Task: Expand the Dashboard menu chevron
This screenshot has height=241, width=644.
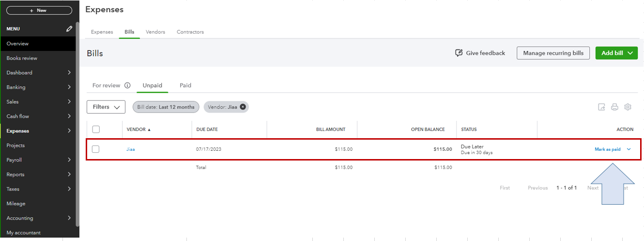Action: tap(69, 73)
